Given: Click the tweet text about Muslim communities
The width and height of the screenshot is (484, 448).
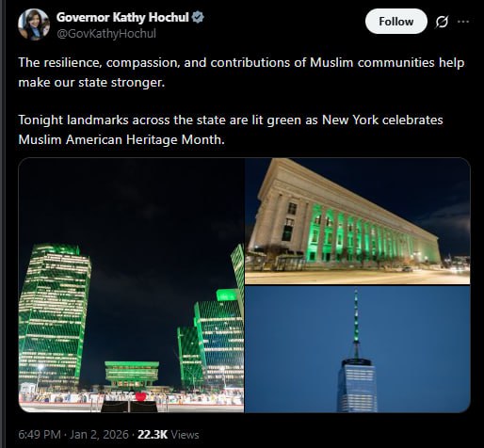Looking at the screenshot, I should click(x=241, y=72).
